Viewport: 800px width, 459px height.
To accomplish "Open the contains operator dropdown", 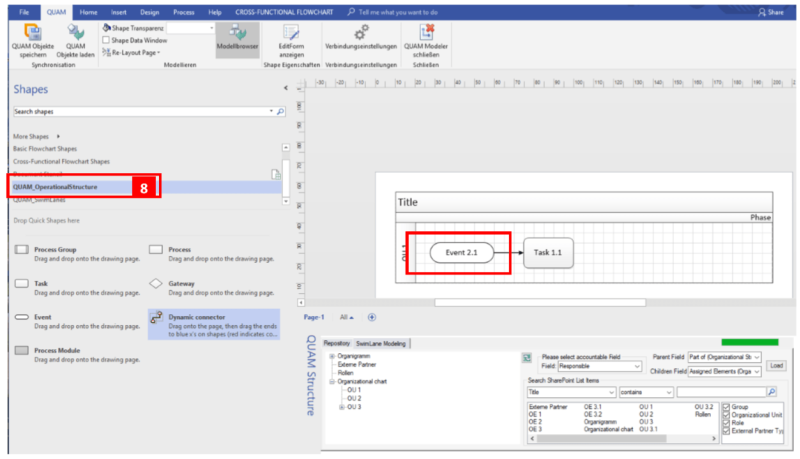I will tap(669, 392).
